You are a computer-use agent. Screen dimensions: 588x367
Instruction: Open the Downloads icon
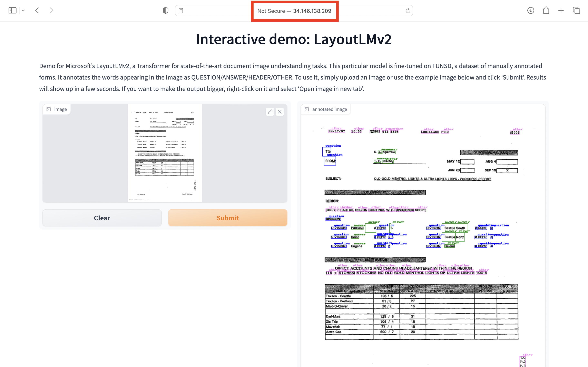[531, 10]
